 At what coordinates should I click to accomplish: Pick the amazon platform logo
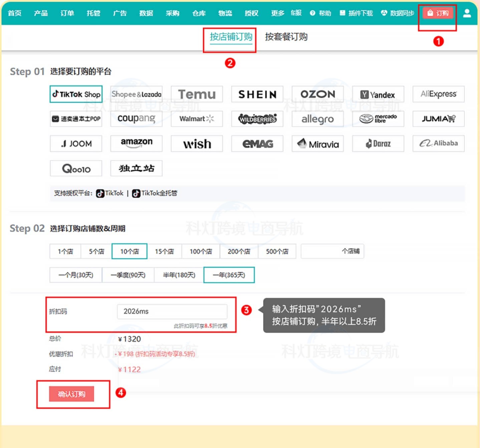tap(136, 143)
